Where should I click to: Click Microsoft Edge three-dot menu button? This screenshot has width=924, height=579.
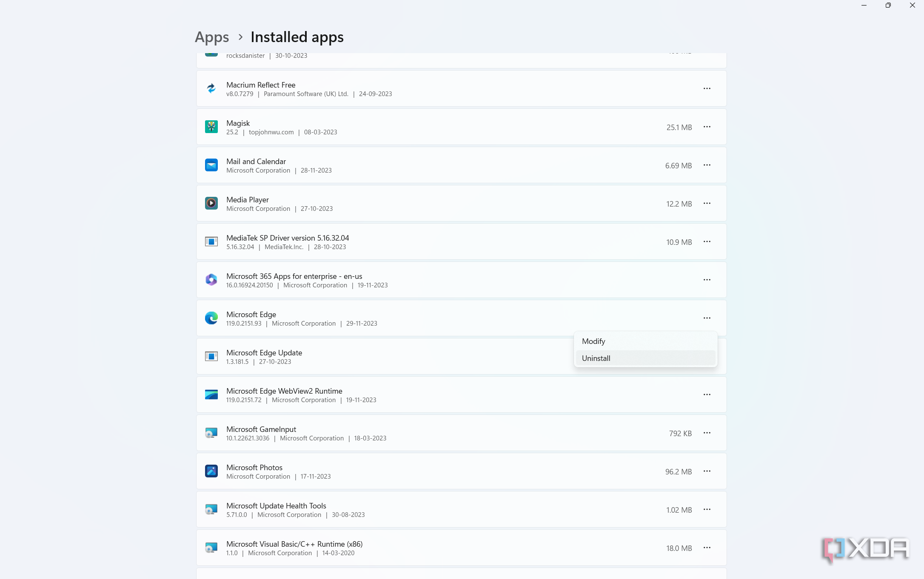coord(707,318)
